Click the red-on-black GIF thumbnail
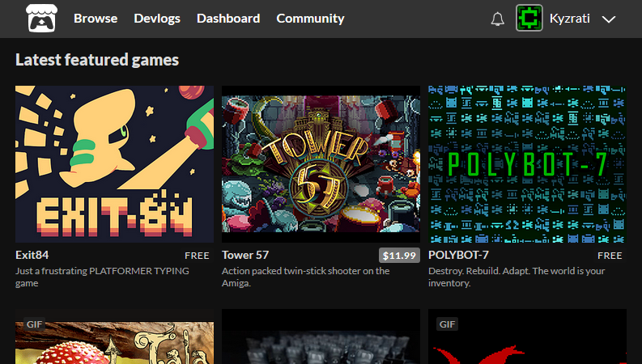 [527, 336]
